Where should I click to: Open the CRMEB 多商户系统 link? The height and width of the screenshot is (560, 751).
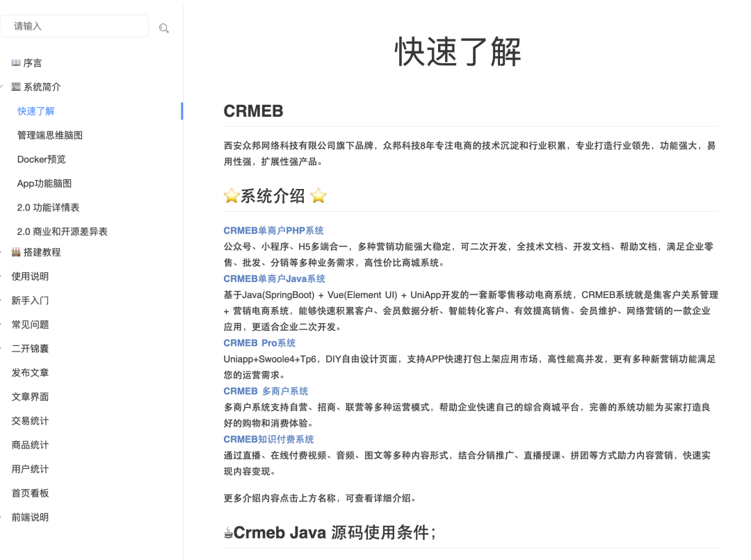pos(266,391)
